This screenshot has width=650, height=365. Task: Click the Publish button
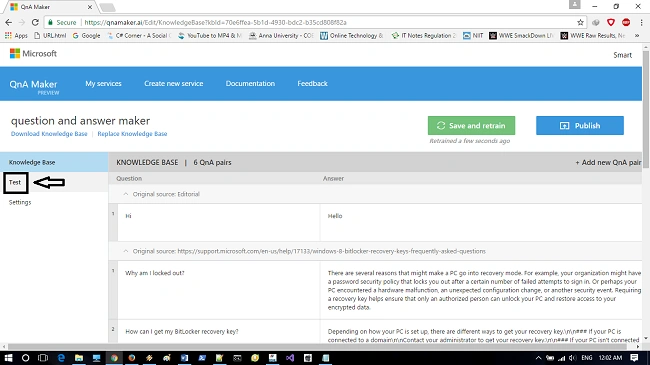[580, 126]
